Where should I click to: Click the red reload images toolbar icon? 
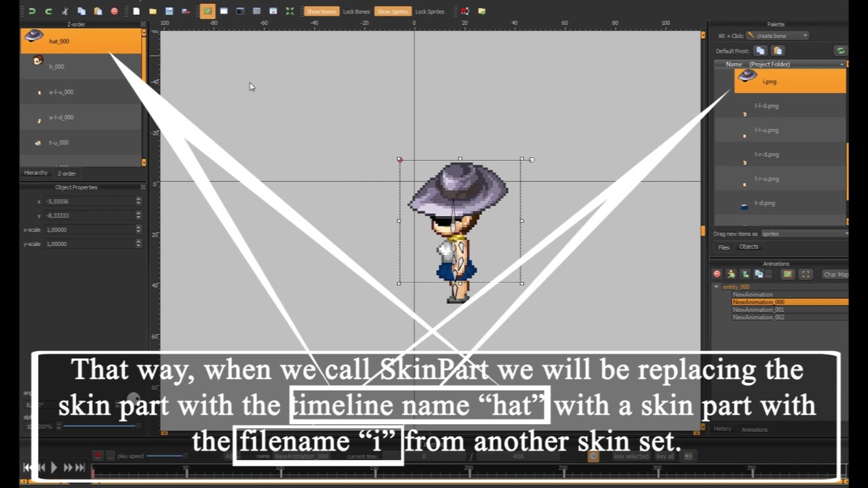(465, 11)
